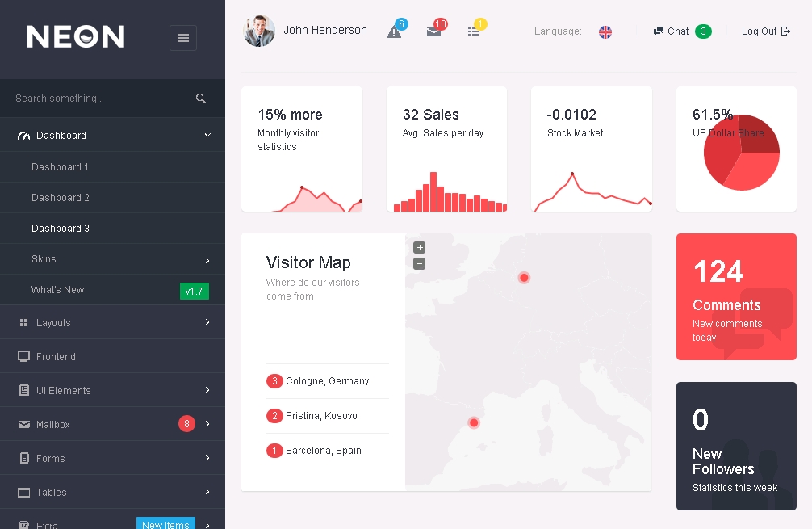This screenshot has width=812, height=529.
Task: Click the US Dollar Share pie chart
Action: (741, 153)
